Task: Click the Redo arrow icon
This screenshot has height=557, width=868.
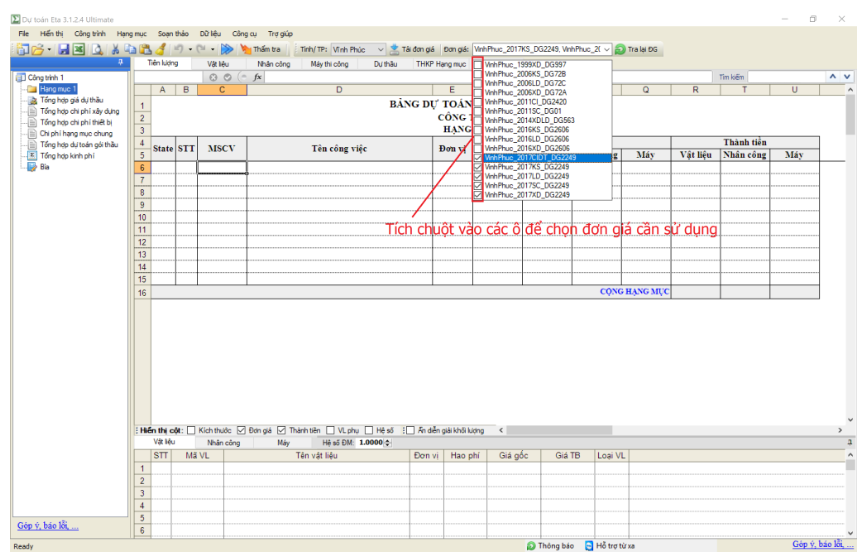Action: click(x=200, y=49)
